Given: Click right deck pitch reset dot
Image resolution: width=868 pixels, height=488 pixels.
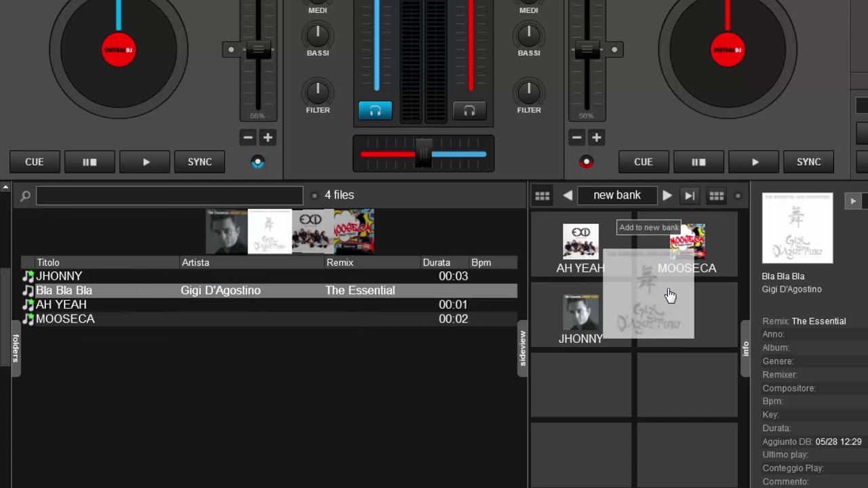Looking at the screenshot, I should pos(614,49).
